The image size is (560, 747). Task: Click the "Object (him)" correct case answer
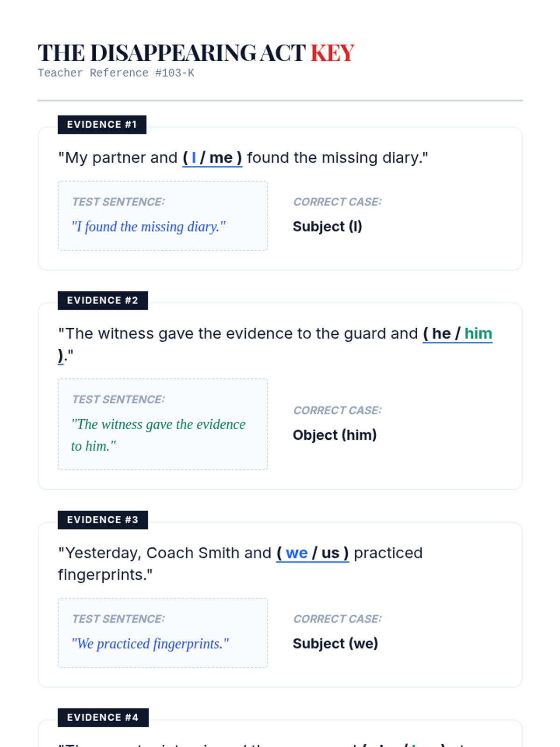pos(335,435)
